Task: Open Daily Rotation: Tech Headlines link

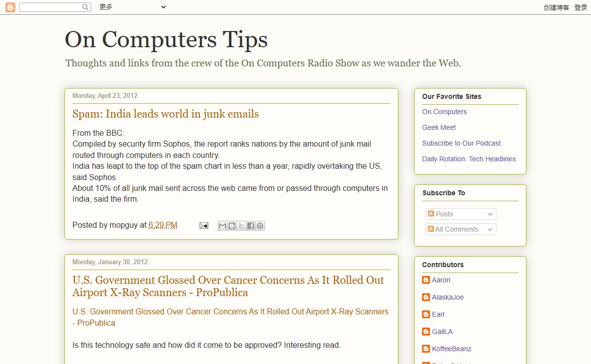Action: click(x=469, y=159)
